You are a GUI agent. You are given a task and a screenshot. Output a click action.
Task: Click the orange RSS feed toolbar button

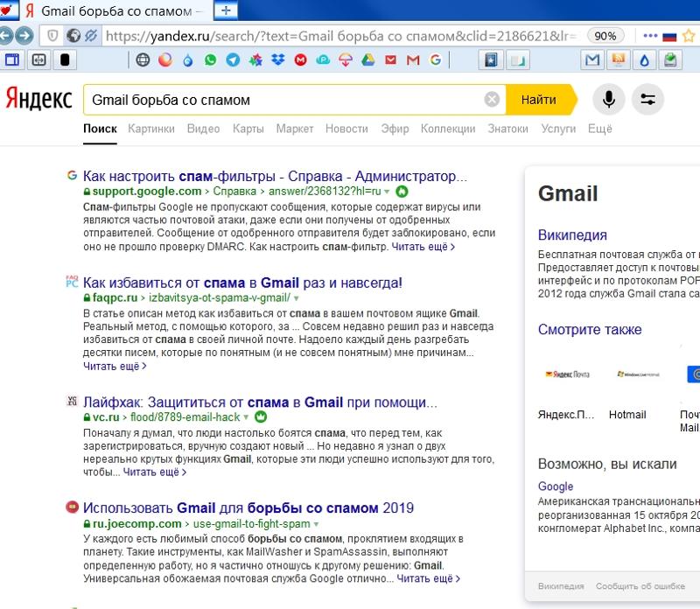coord(619,59)
